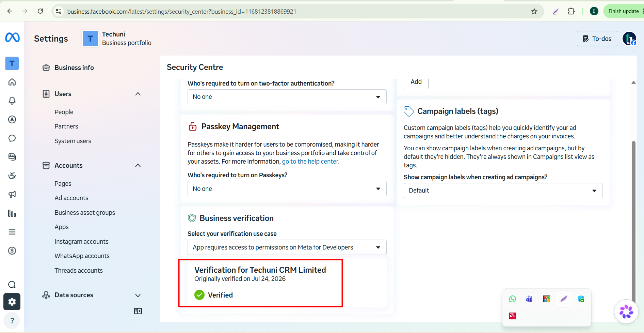Click the Search magnifier icon in rail
Image resolution: width=644 pixels, height=333 pixels.
pyautogui.click(x=12, y=285)
